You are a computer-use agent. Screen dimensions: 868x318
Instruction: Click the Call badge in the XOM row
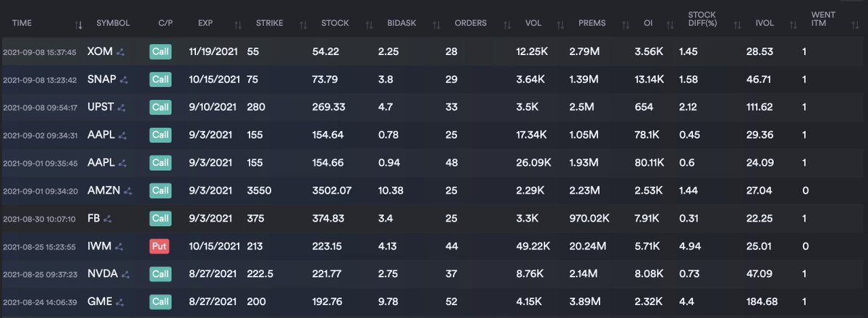(x=159, y=52)
